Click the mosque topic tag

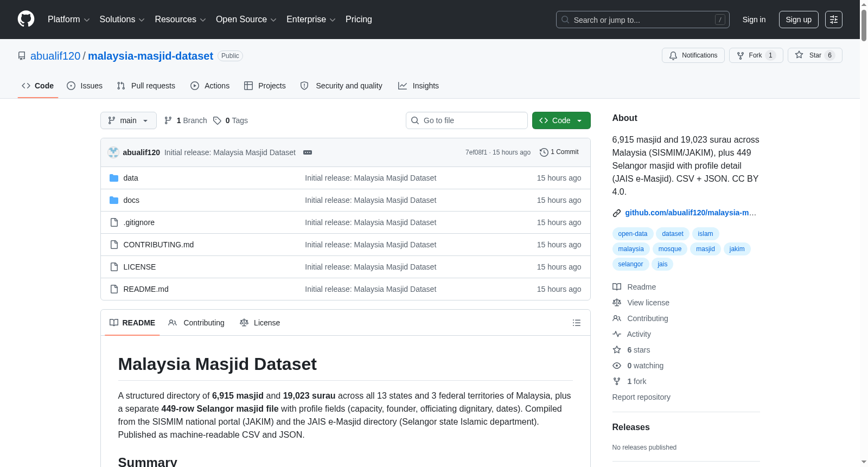[670, 249]
